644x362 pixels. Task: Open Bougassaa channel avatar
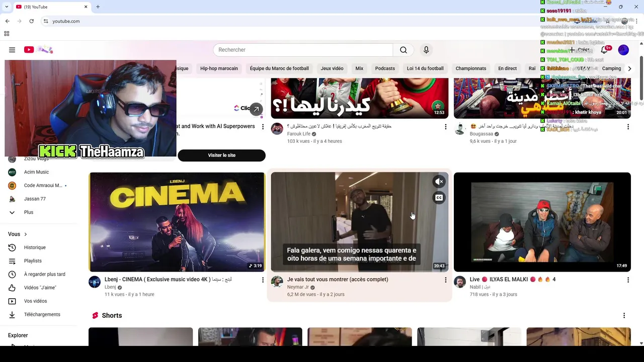coord(459,129)
